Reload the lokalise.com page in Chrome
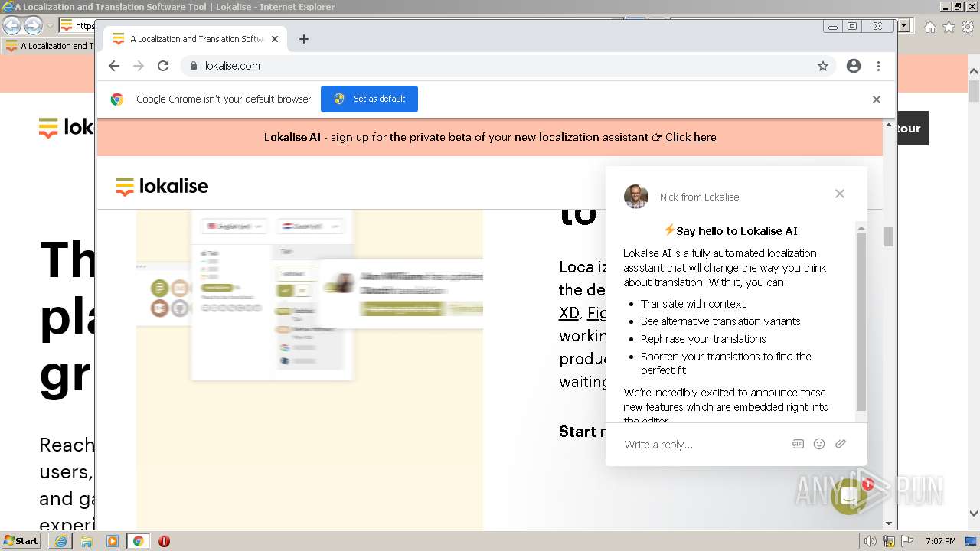Image resolution: width=980 pixels, height=551 pixels. [x=163, y=66]
